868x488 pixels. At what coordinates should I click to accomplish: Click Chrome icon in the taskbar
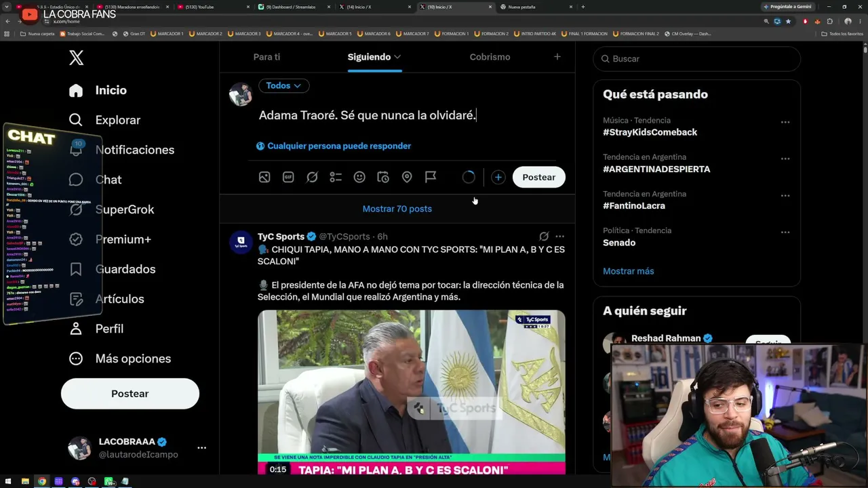click(42, 481)
